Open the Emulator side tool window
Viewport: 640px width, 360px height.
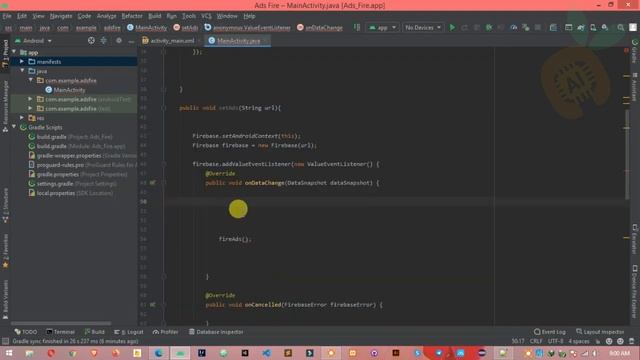pos(635,239)
